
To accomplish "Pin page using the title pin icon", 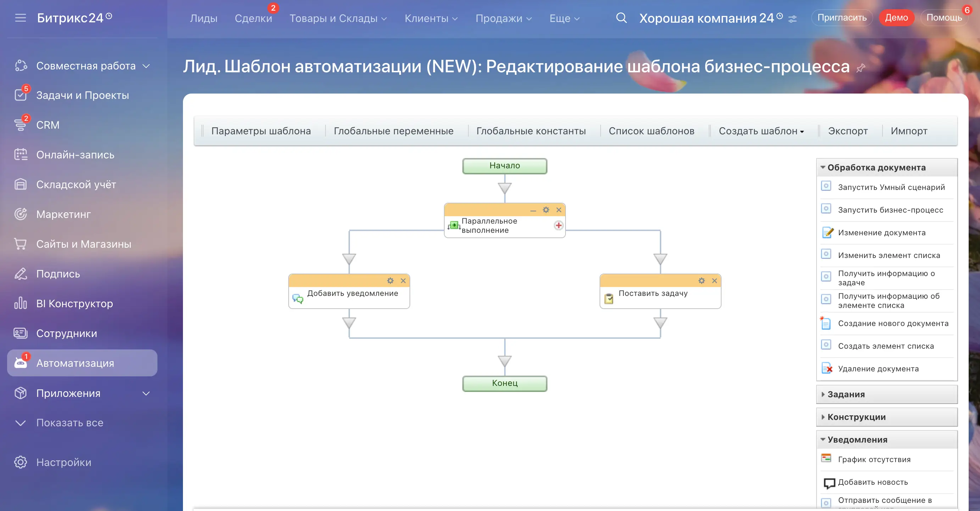I will coord(861,68).
